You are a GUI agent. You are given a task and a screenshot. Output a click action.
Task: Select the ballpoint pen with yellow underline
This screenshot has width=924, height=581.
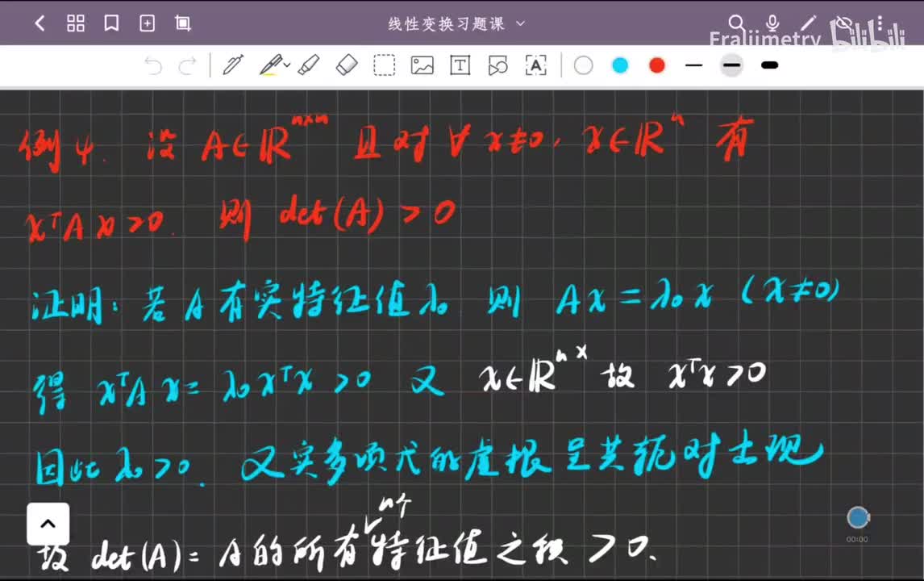(270, 65)
